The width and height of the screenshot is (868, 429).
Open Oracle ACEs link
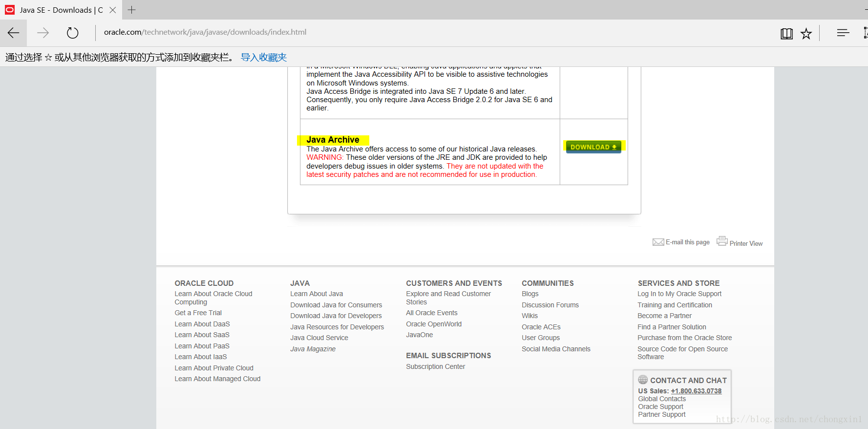tap(541, 327)
